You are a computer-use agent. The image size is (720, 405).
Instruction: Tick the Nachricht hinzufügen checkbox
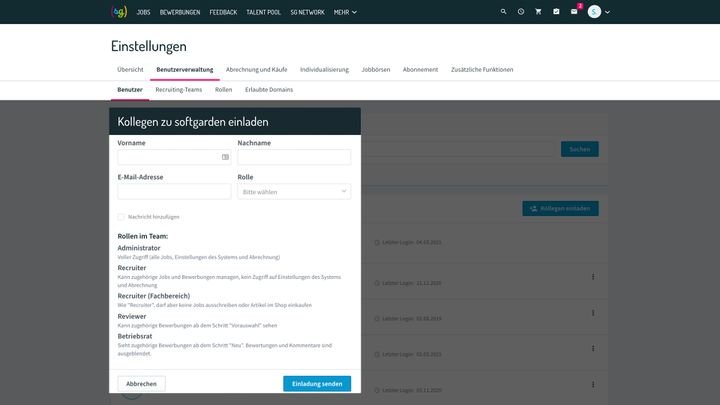[121, 217]
